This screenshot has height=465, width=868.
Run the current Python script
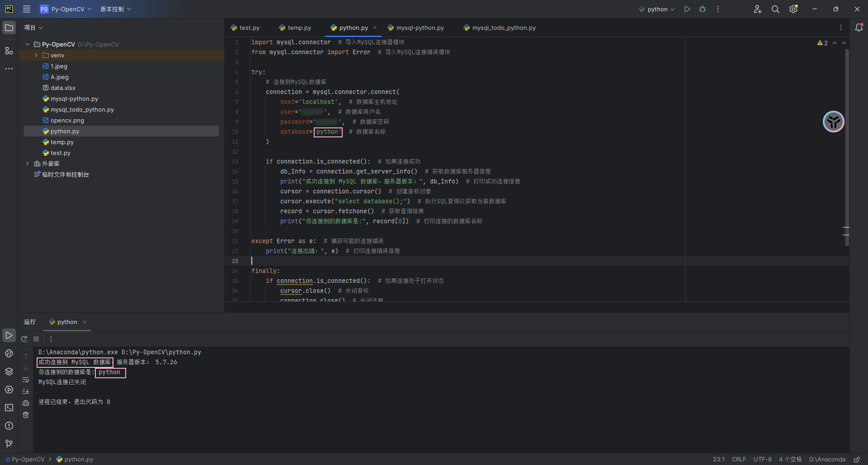[687, 9]
